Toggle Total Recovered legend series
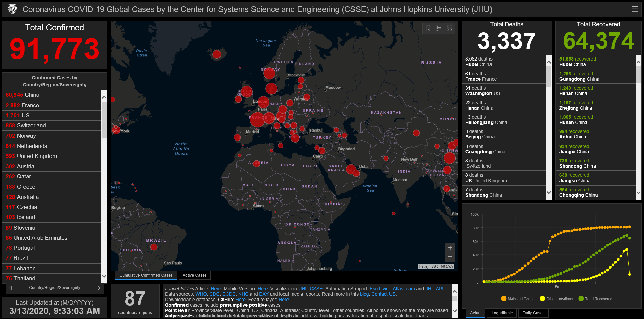Viewport: 644px width, 319px height. (x=595, y=299)
